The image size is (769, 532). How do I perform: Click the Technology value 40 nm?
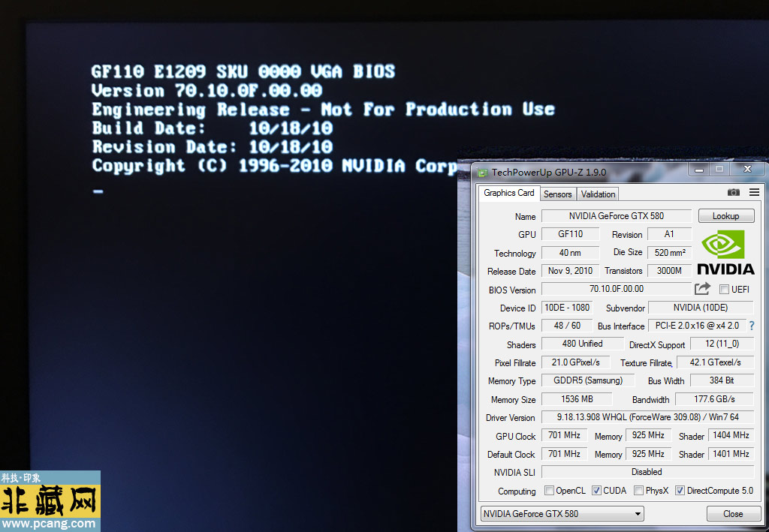coord(571,253)
